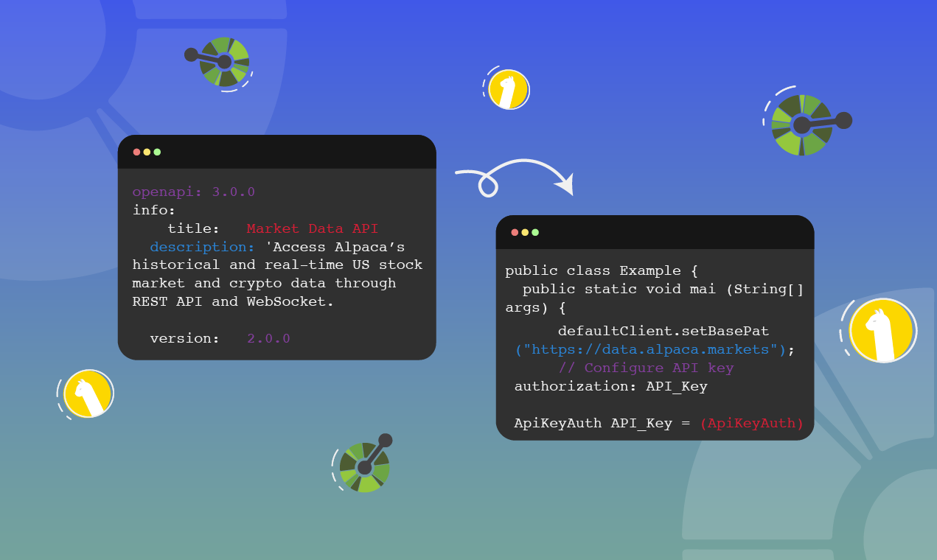
Task: Click the '// Configure API key' comment
Action: (646, 368)
